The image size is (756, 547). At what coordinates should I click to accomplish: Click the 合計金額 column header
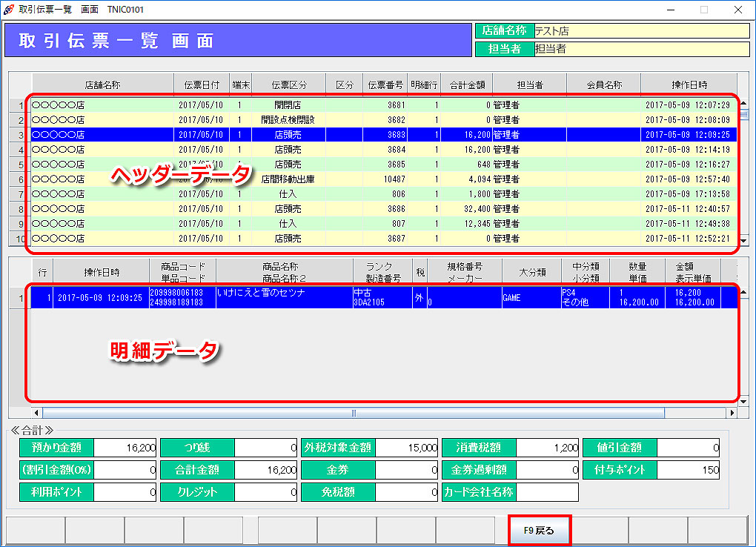point(466,85)
